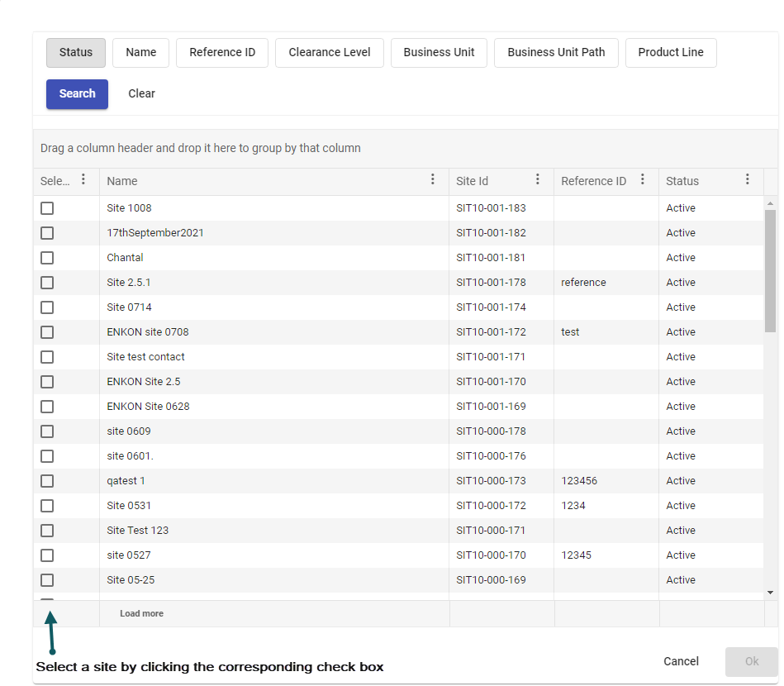Click the scroll down arrow in the grid
The width and height of the screenshot is (784, 686).
pos(771,593)
